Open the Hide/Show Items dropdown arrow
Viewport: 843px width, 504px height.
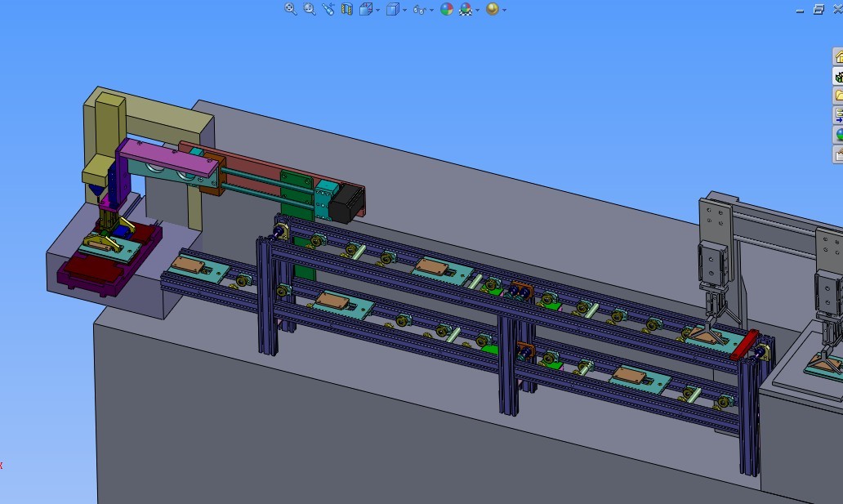(432, 11)
